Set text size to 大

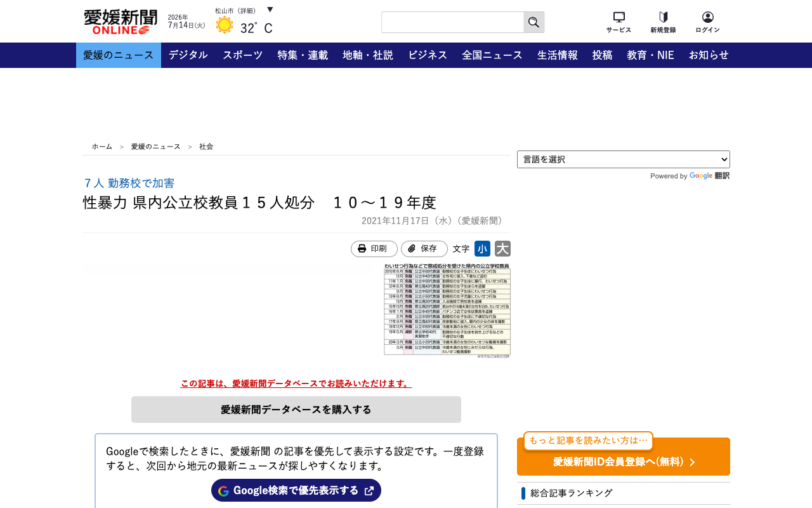502,249
